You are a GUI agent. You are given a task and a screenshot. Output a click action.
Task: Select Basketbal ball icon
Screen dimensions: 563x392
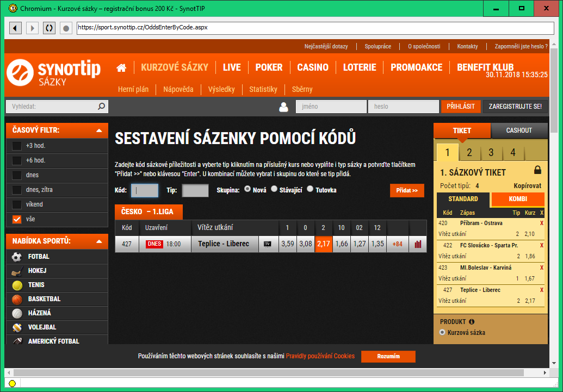tap(17, 299)
